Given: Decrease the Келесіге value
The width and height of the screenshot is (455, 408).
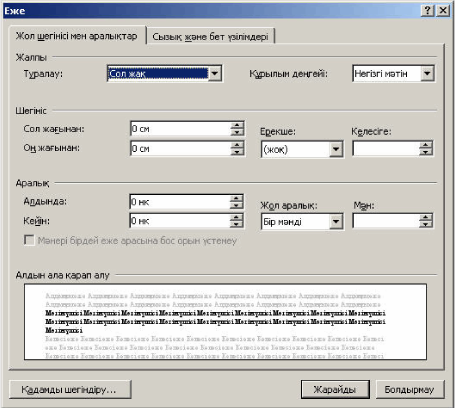Looking at the screenshot, I should click(426, 152).
